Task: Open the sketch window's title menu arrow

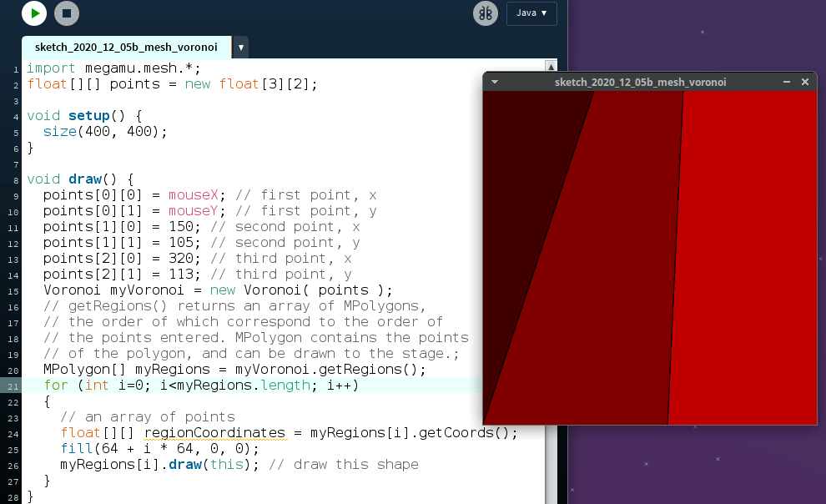Action: [x=494, y=82]
